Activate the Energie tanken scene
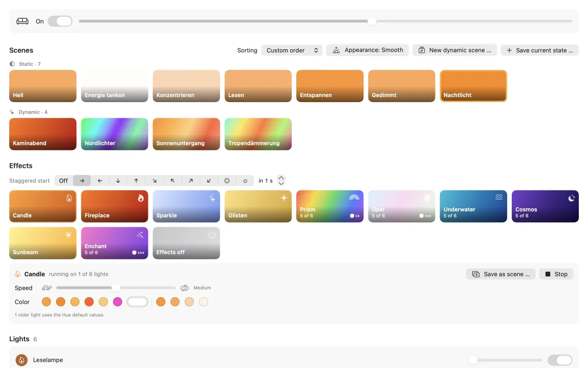588x368 pixels. pos(115,86)
